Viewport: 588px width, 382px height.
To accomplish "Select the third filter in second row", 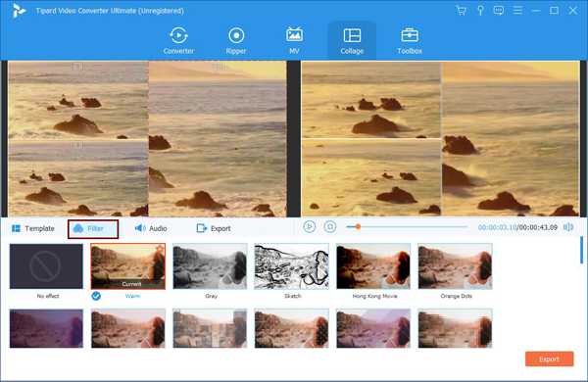I will [210, 328].
